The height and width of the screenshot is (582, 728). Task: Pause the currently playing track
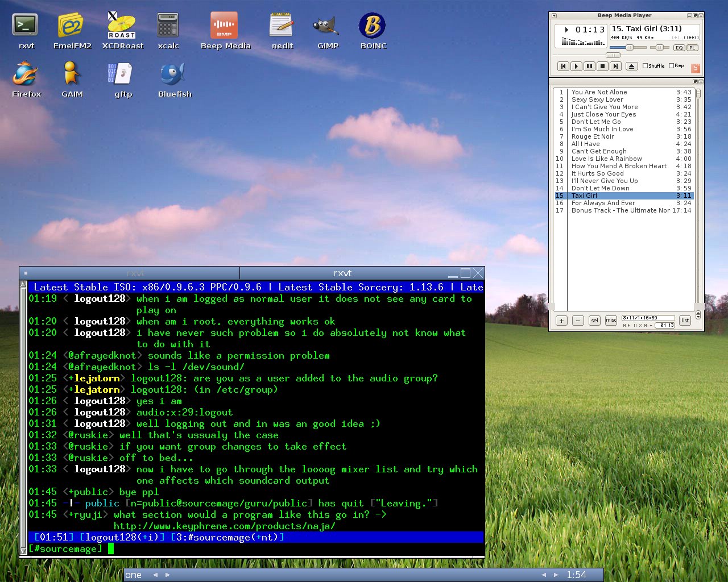(589, 66)
